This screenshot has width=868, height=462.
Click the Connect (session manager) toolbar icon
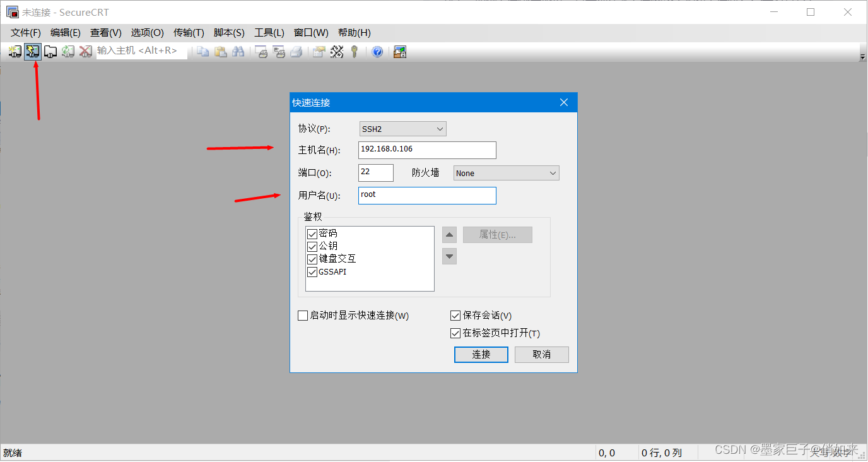tap(15, 52)
